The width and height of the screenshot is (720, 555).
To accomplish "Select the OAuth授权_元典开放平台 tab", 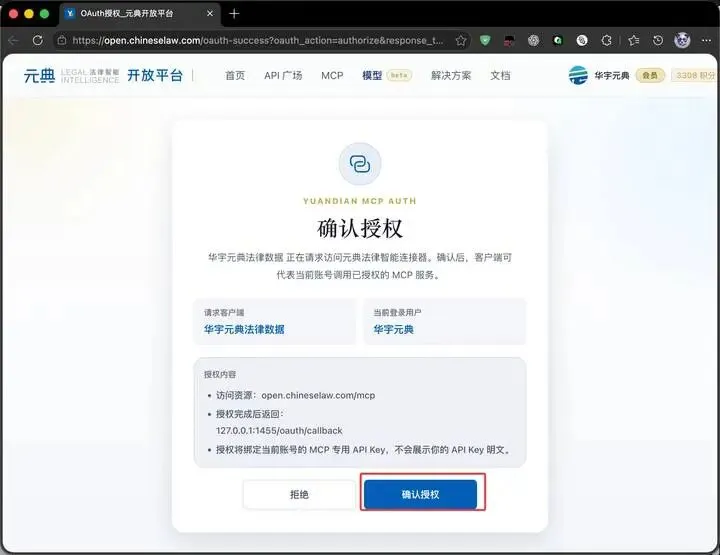I will click(x=139, y=14).
